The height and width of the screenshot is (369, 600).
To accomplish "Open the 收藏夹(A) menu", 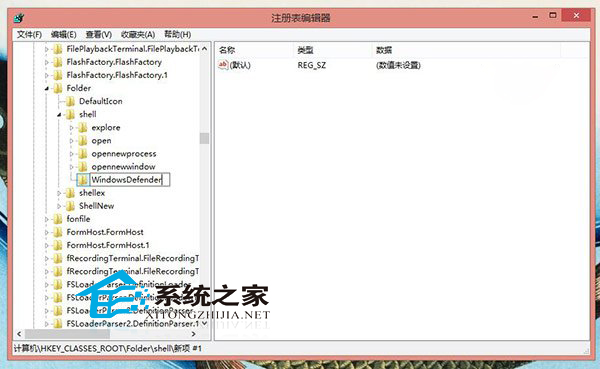I will 138,34.
